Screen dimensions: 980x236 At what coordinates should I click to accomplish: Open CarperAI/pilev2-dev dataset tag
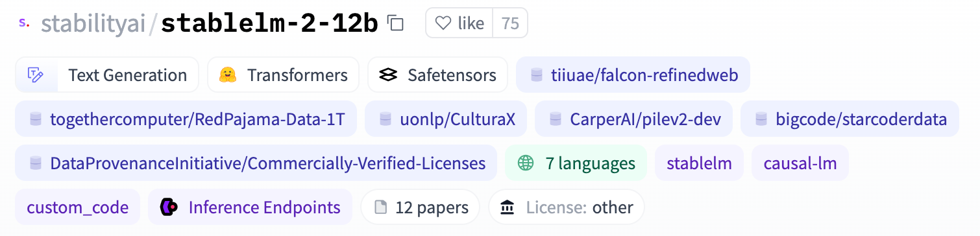[x=633, y=119]
